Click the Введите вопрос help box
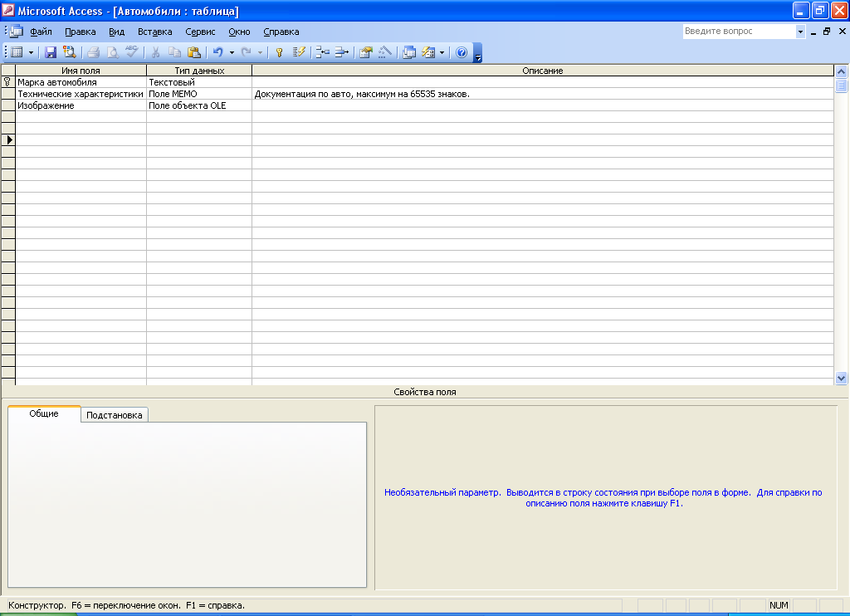The height and width of the screenshot is (616, 850). (x=739, y=32)
